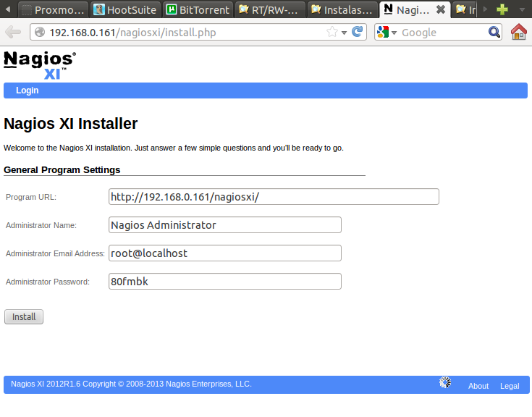
Task: Open the Legal link in footer
Action: (510, 386)
